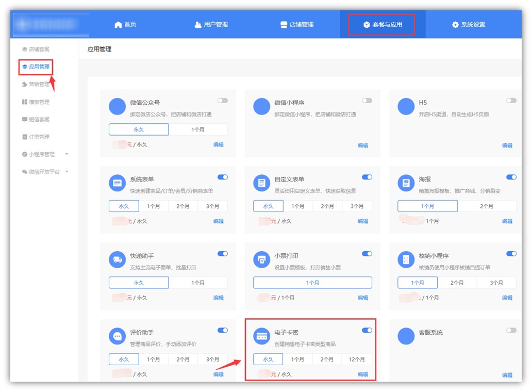Click the 快递助手 truck icon
The image size is (532, 392).
pyautogui.click(x=118, y=259)
